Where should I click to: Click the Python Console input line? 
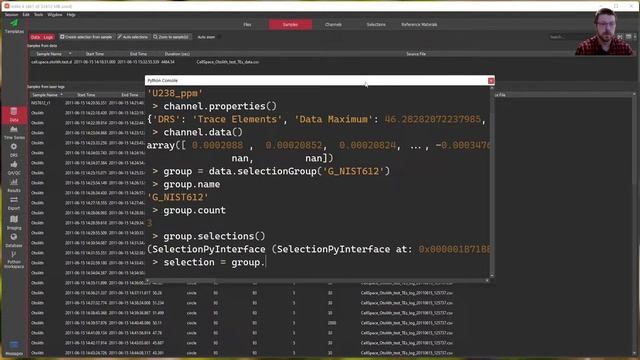click(318, 262)
